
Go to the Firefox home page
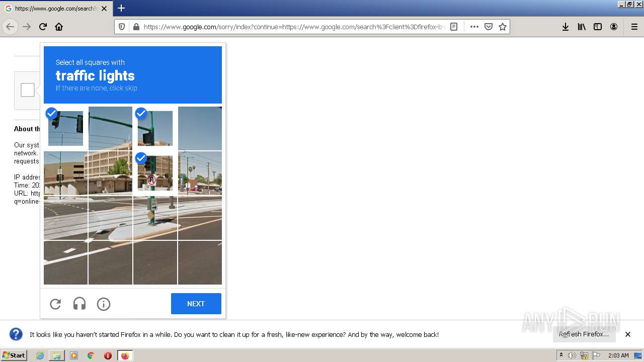(x=59, y=27)
